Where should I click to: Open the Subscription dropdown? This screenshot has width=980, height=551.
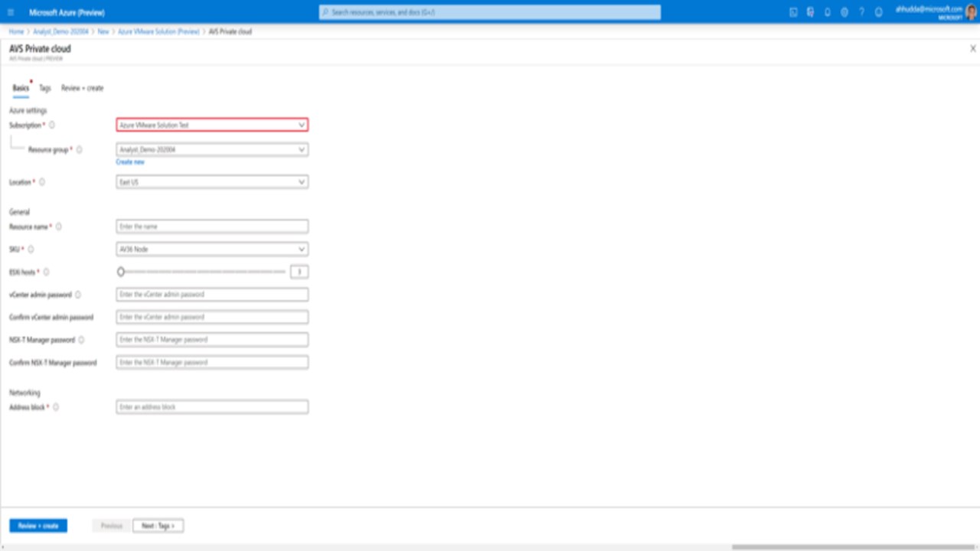(x=212, y=125)
